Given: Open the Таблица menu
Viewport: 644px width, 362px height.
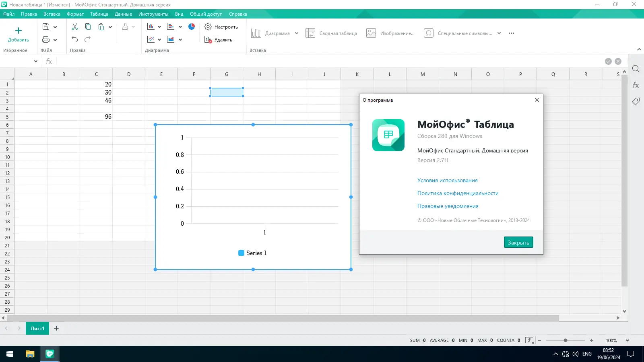Looking at the screenshot, I should 99,14.
